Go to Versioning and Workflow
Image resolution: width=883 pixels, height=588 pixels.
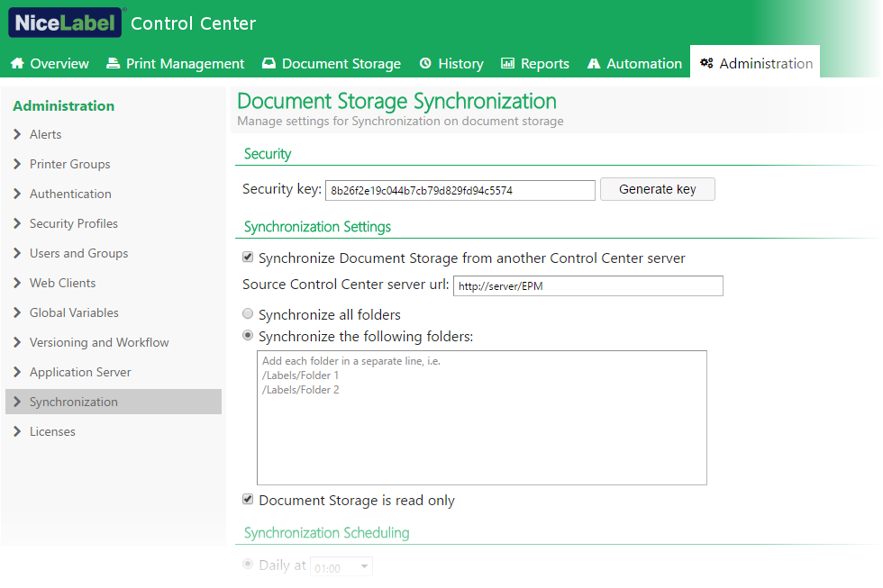99,343
